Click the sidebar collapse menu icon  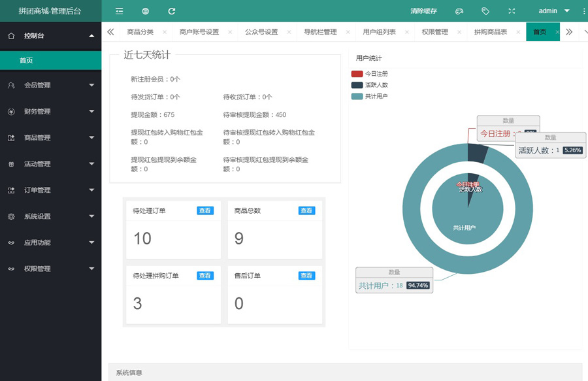pyautogui.click(x=119, y=11)
